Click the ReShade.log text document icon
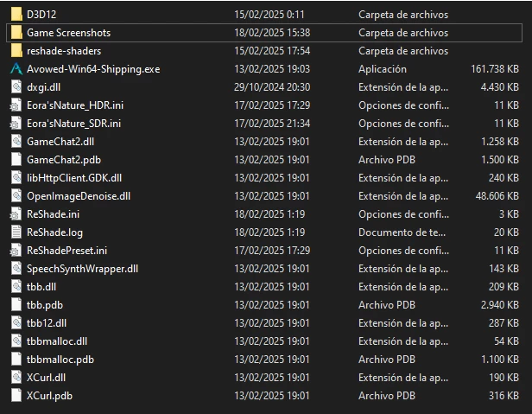Viewport: 532px width, 414px height. 16,232
